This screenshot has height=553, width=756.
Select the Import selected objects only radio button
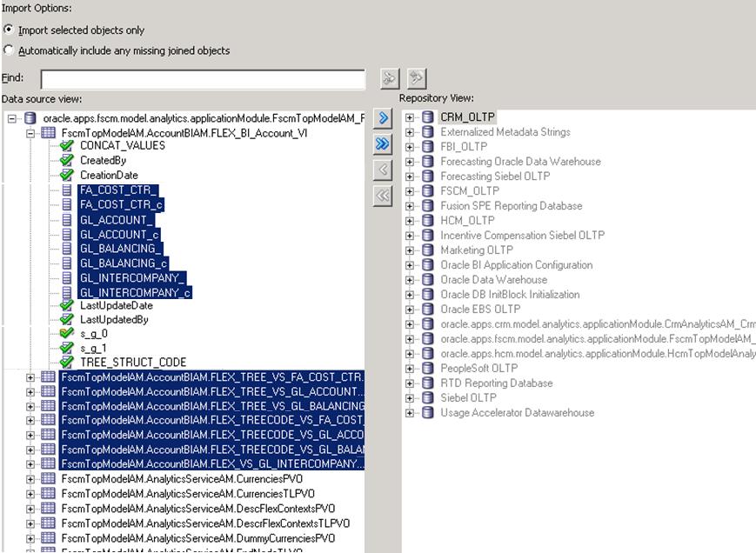[x=7, y=31]
